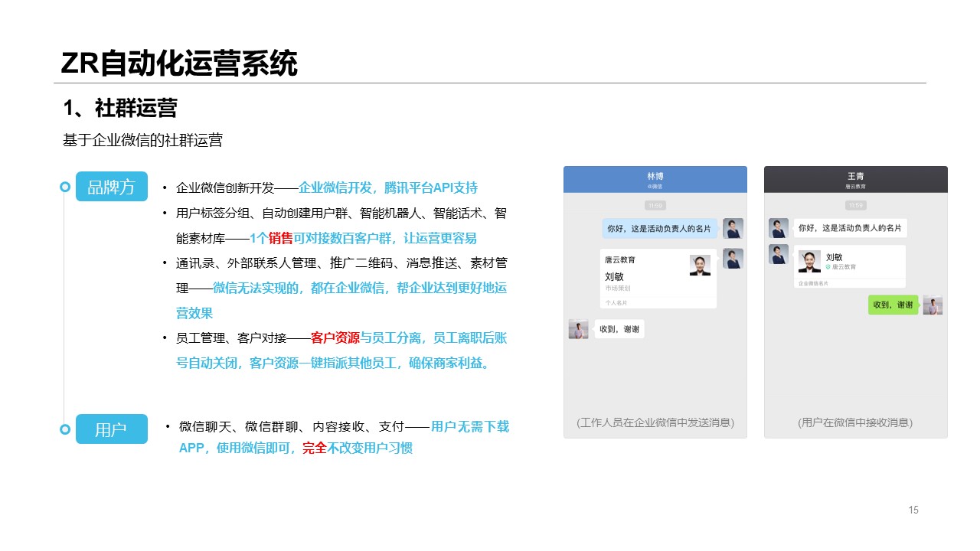Click the red 客户资源 highlighted text
980x551 pixels.
335,337
